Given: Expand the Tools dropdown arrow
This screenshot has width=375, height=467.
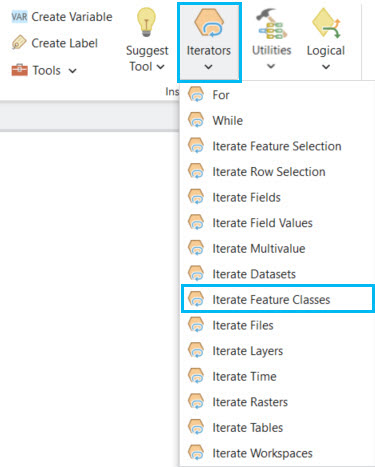Looking at the screenshot, I should (x=72, y=71).
